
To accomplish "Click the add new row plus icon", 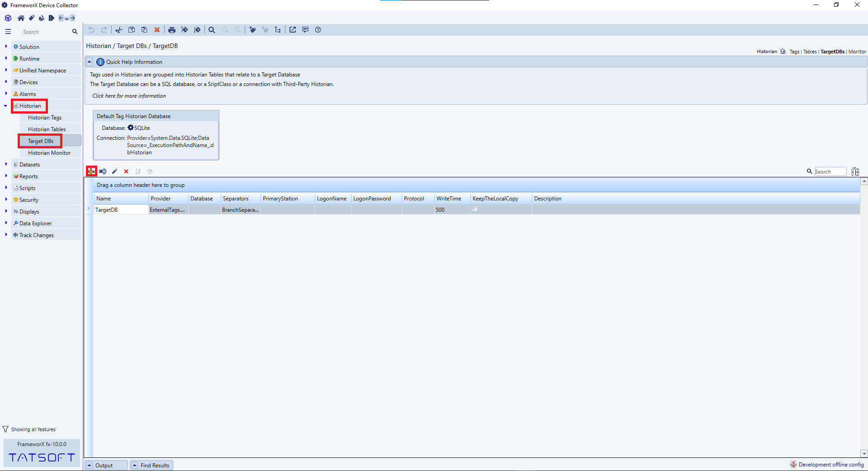I will coord(91,171).
